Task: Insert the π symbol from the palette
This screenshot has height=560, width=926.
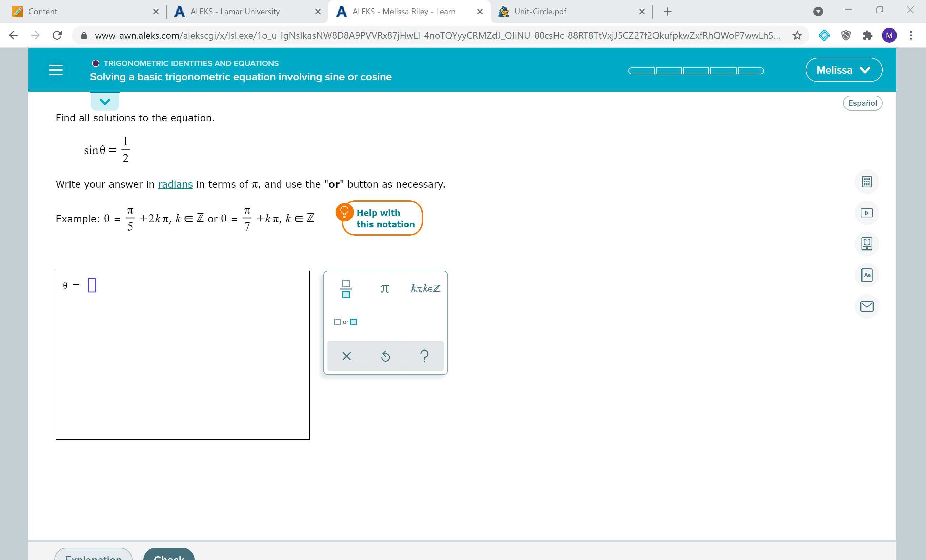Action: [384, 289]
